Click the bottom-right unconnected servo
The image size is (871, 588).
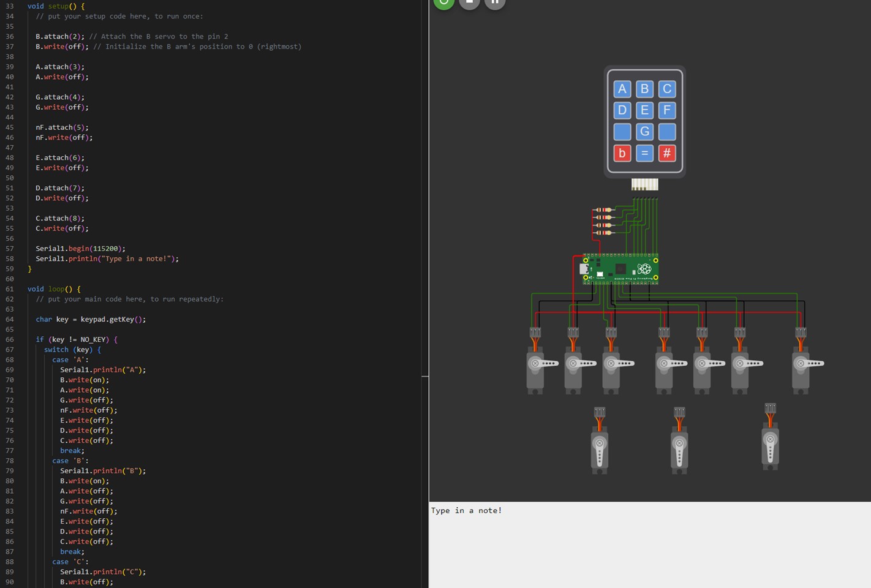tap(770, 444)
